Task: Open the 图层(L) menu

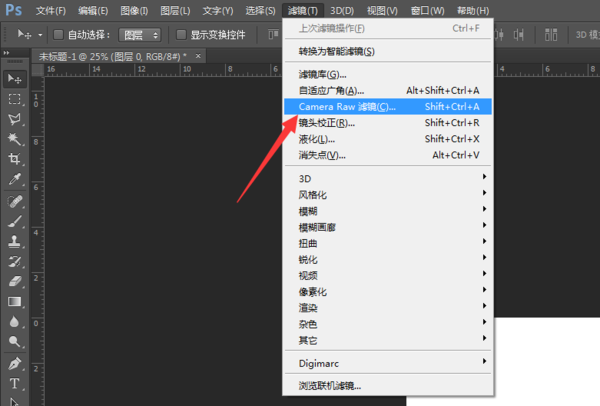Action: click(175, 11)
